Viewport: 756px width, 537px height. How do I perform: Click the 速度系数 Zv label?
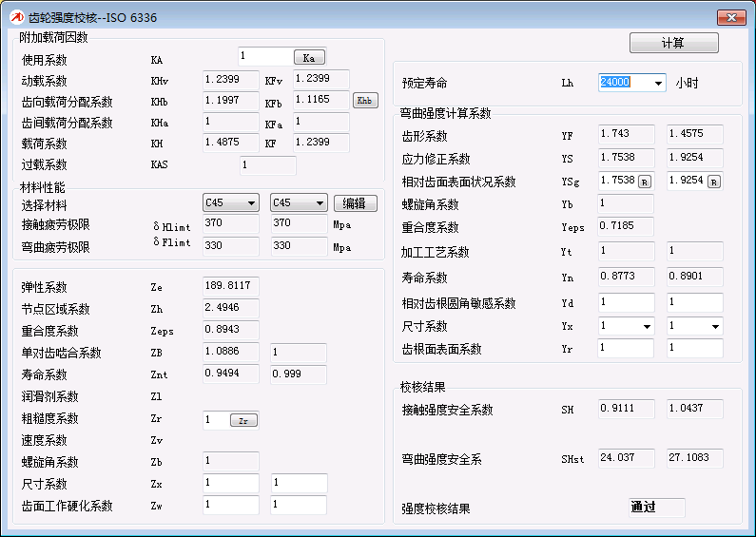pyautogui.click(x=44, y=441)
